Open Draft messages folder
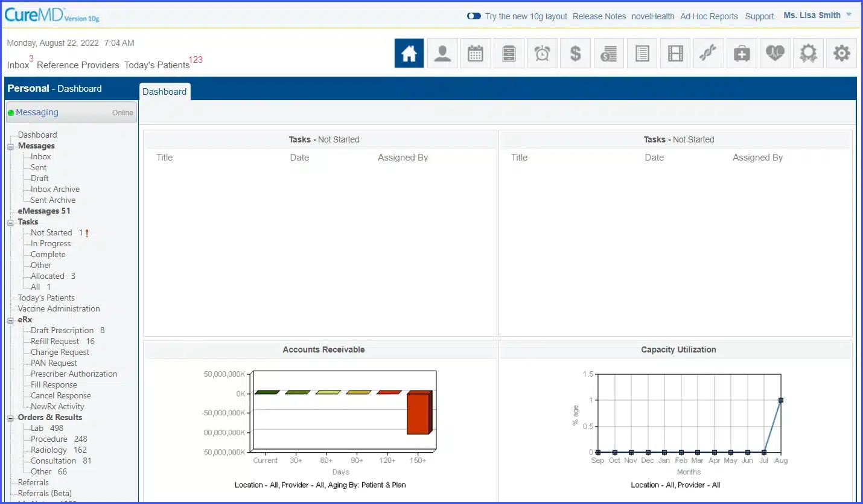 pos(40,179)
